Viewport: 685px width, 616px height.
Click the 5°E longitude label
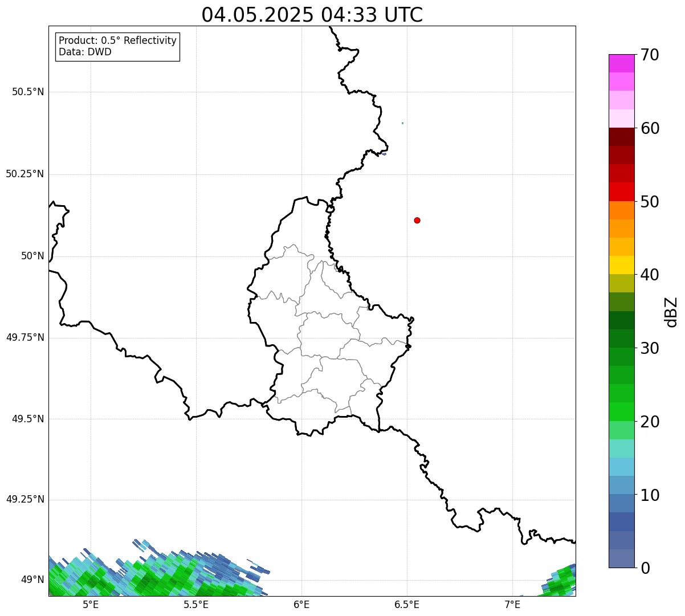[x=91, y=605]
